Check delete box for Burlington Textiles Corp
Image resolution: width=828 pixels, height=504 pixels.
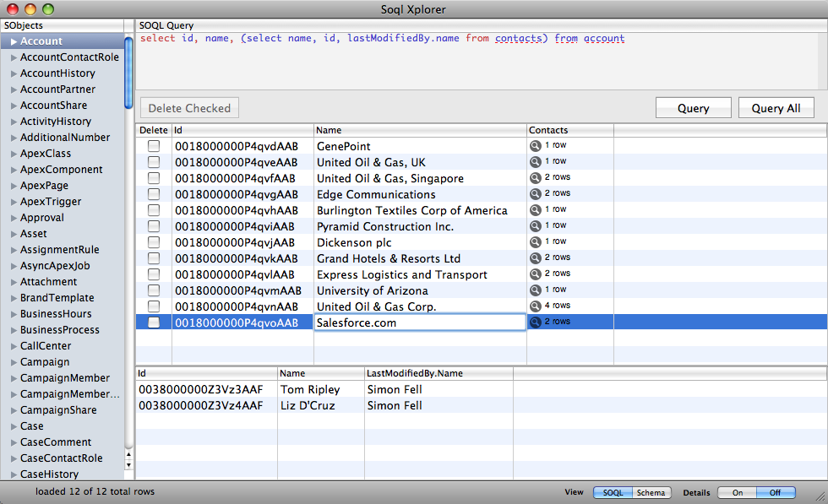(154, 210)
